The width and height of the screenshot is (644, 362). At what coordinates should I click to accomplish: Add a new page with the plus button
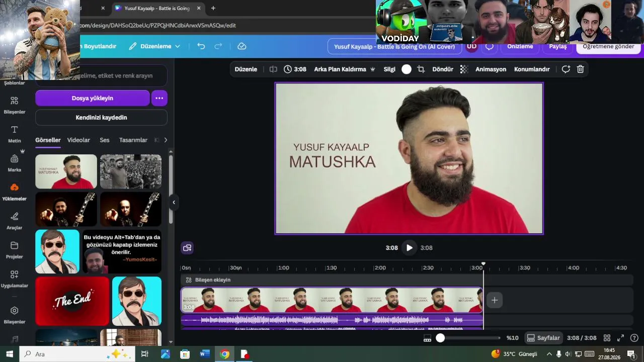pyautogui.click(x=495, y=300)
